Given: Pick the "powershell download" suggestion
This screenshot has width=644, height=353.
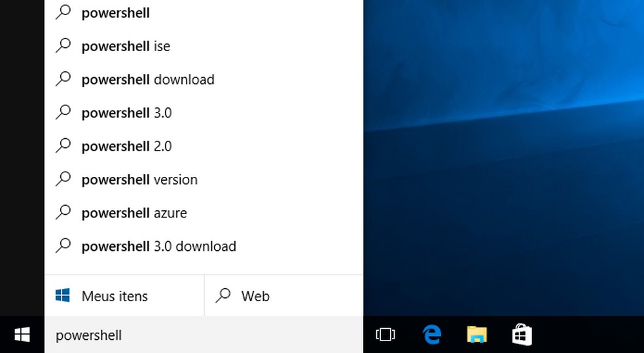Looking at the screenshot, I should [x=204, y=79].
